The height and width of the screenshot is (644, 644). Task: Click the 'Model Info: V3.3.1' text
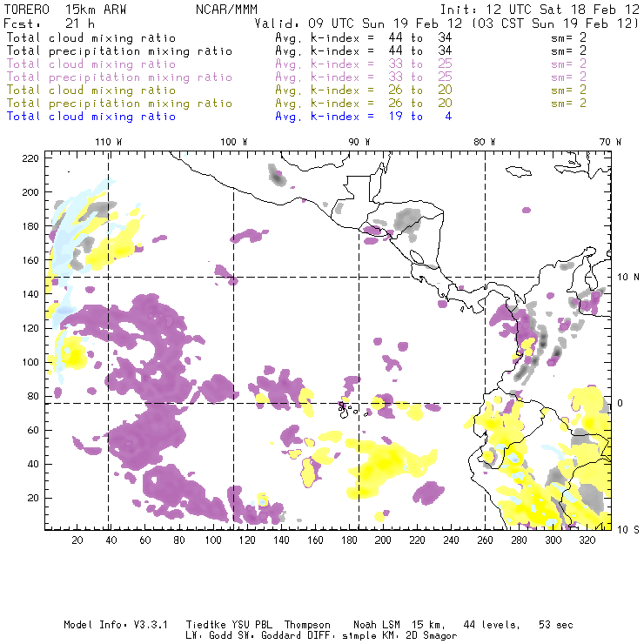coord(116,625)
